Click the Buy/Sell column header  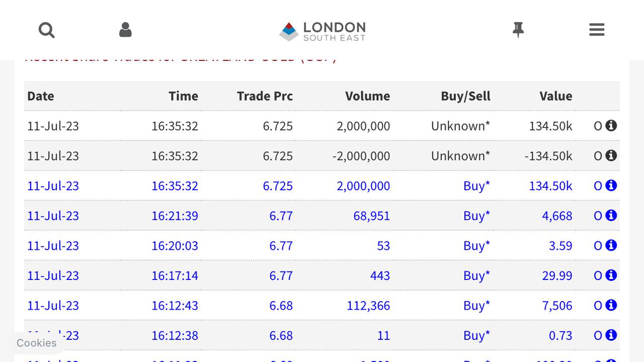(465, 96)
